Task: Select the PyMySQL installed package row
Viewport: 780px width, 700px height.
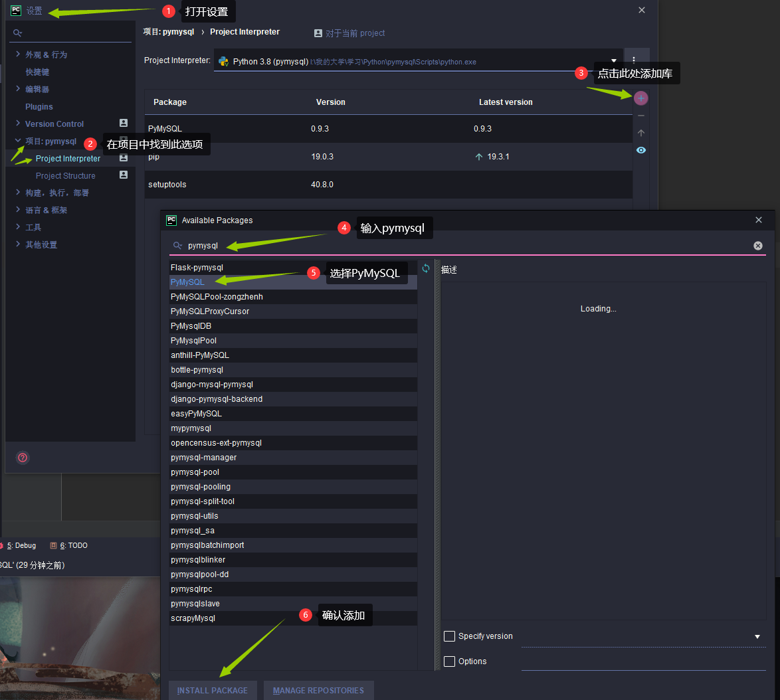Action: 389,129
